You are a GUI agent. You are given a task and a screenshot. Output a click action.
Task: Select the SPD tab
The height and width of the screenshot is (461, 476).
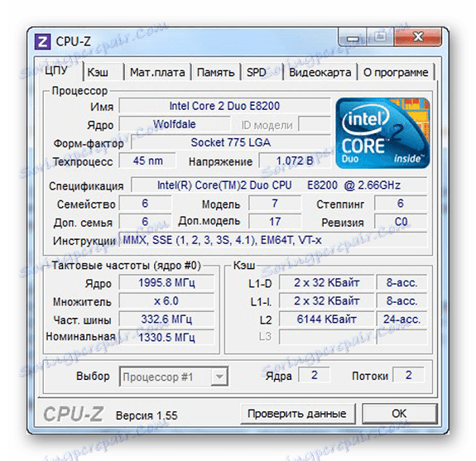pos(261,72)
